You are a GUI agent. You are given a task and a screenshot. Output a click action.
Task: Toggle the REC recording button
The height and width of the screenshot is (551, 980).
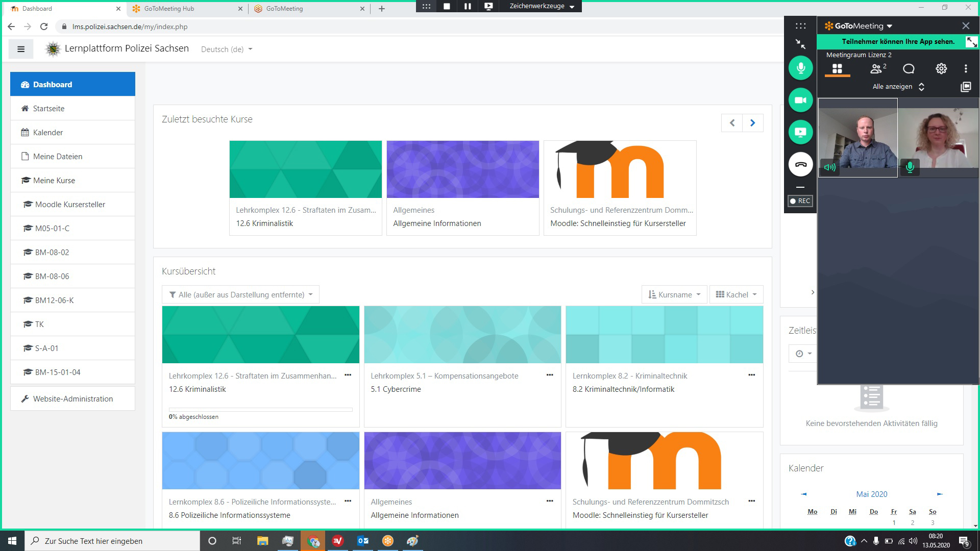click(800, 201)
